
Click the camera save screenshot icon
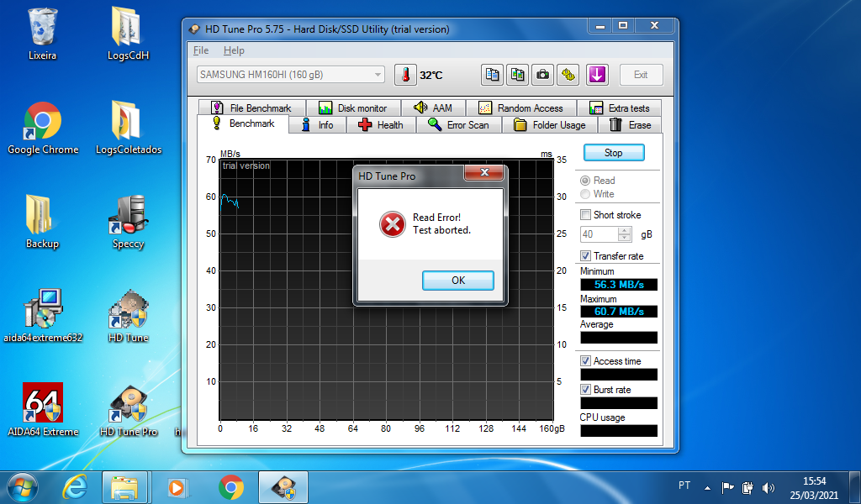pyautogui.click(x=542, y=75)
